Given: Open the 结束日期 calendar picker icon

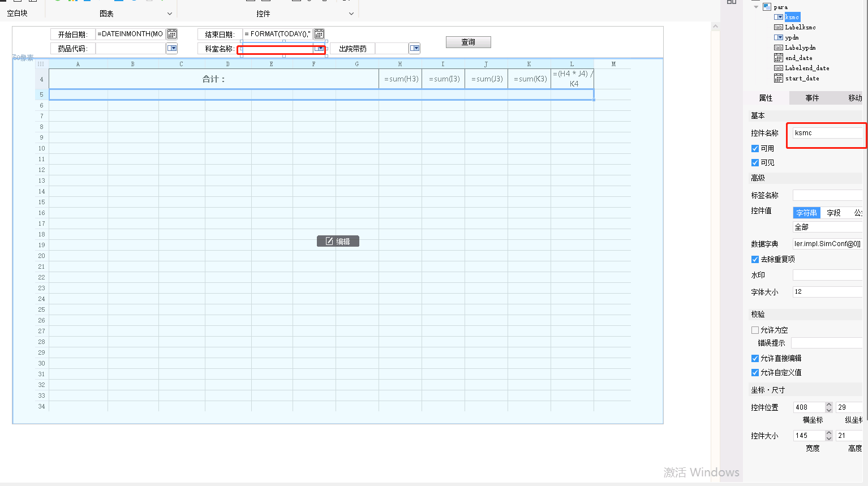Looking at the screenshot, I should (x=319, y=34).
